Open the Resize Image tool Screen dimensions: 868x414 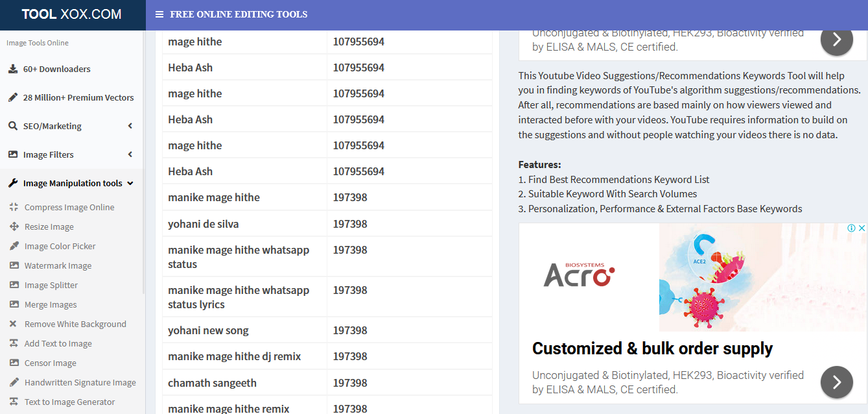tap(49, 226)
